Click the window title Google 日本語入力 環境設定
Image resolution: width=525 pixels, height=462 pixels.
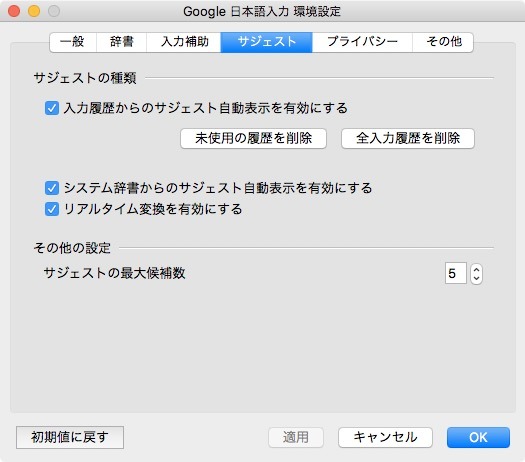coord(262,12)
